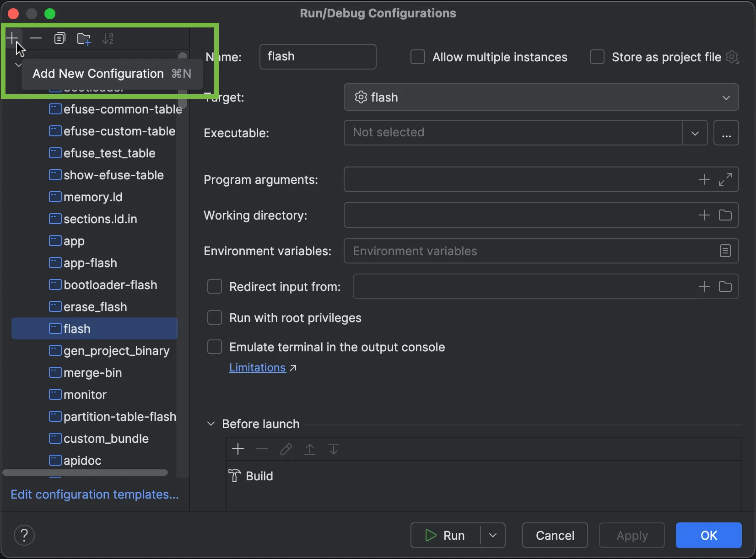Click the Name input field

[x=318, y=57]
